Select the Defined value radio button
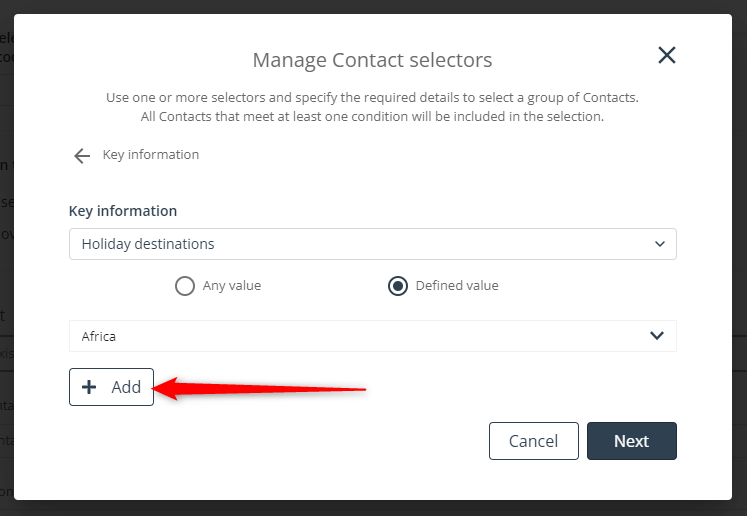 [398, 286]
